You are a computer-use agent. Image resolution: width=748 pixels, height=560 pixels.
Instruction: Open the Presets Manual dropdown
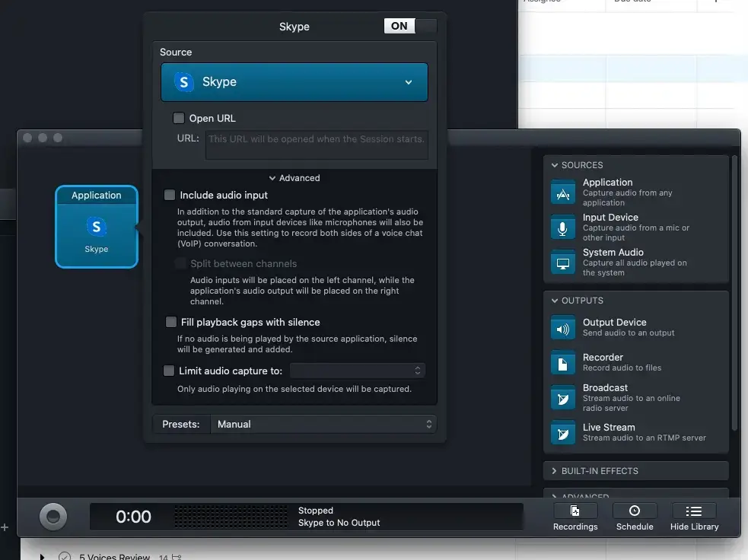coord(323,425)
